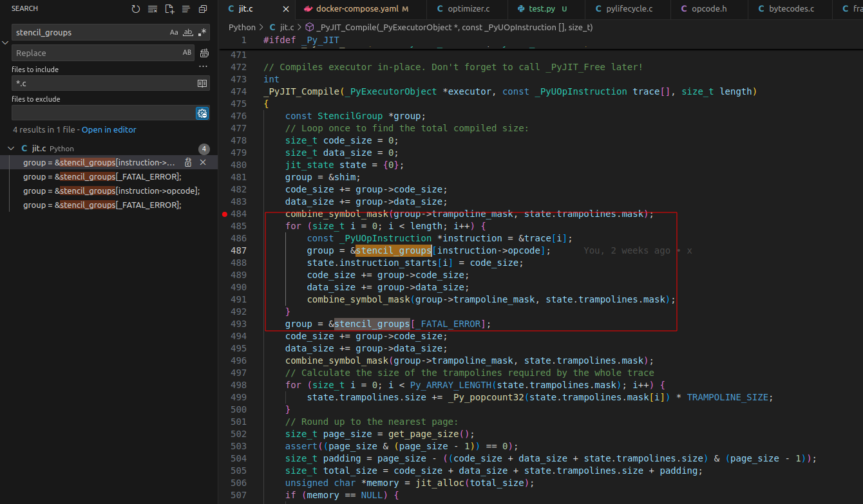Refresh the search results
The height and width of the screenshot is (504, 863).
pyautogui.click(x=136, y=9)
